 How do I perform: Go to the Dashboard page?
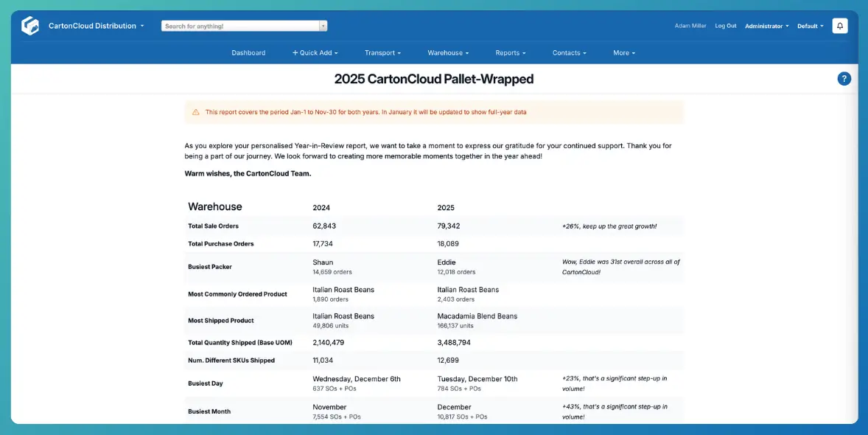[x=248, y=52]
